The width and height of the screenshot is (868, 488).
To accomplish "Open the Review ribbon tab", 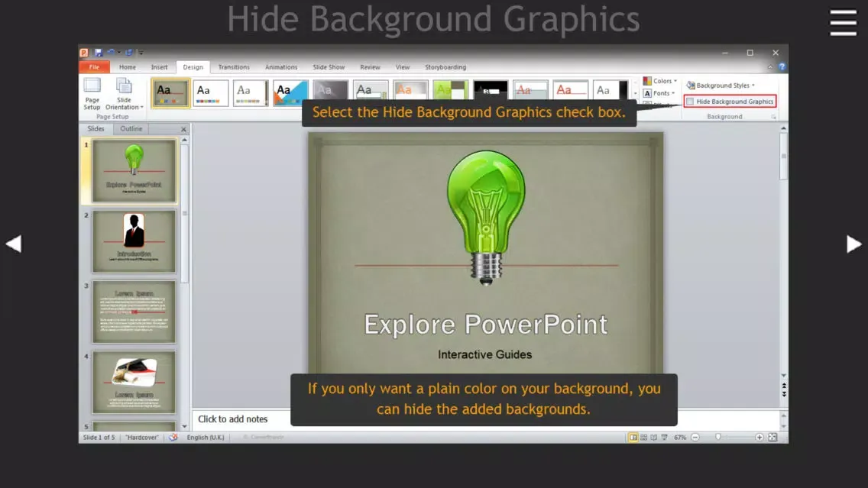I will 371,67.
